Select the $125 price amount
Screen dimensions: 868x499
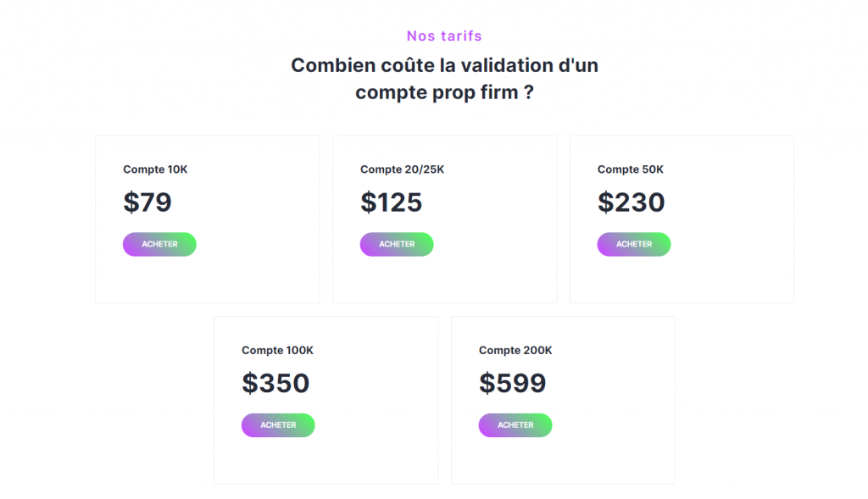coord(391,202)
